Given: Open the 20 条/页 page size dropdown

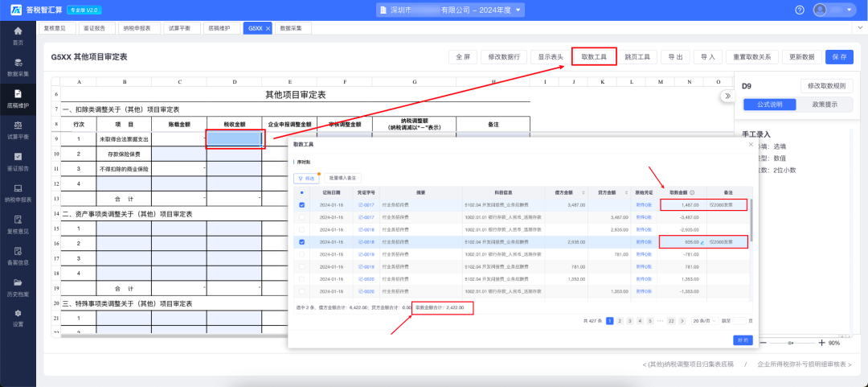Looking at the screenshot, I should tap(705, 320).
